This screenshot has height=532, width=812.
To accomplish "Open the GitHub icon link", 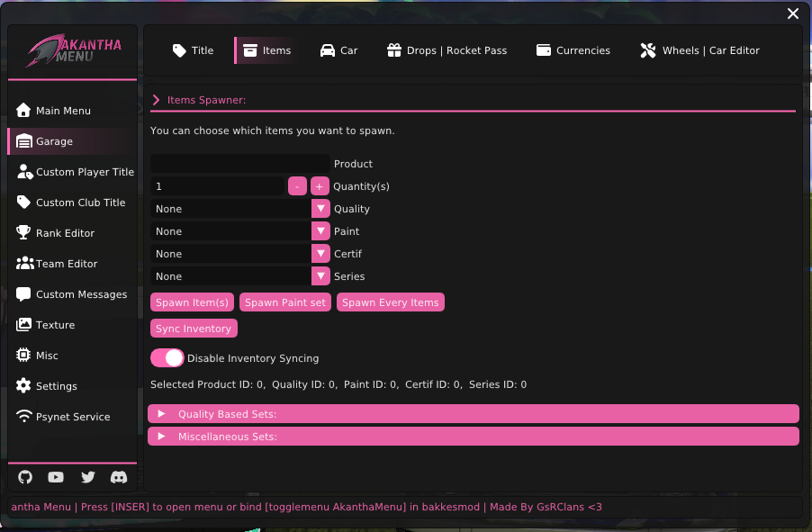I will point(25,477).
